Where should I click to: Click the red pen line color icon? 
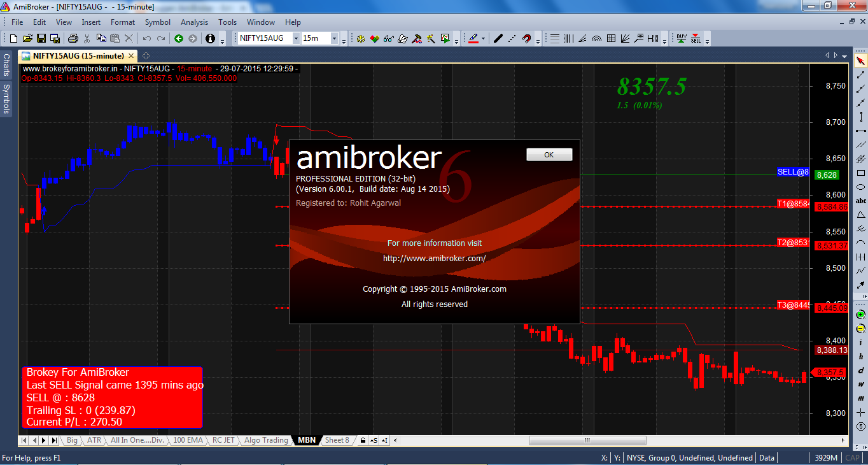coord(473,39)
